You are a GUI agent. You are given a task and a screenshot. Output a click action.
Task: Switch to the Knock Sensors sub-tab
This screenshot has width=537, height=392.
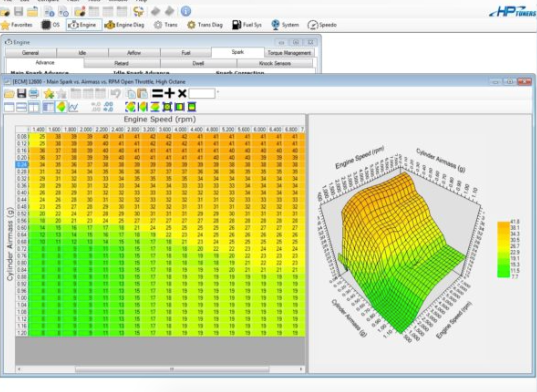coord(275,63)
